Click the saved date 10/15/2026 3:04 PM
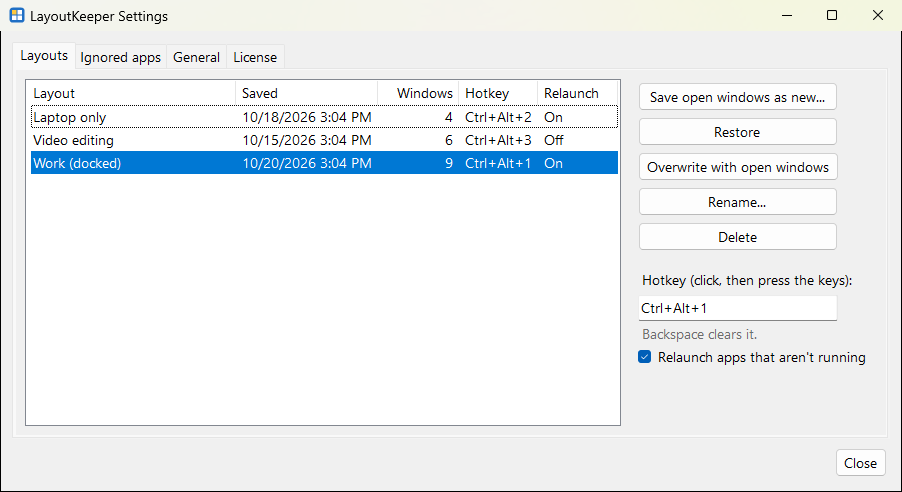Screen dimensions: 902x492 click(x=307, y=140)
